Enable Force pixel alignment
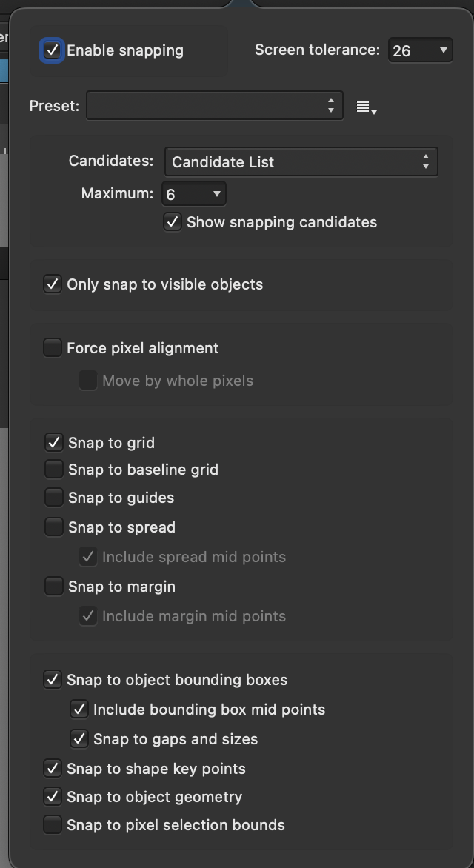 (53, 347)
